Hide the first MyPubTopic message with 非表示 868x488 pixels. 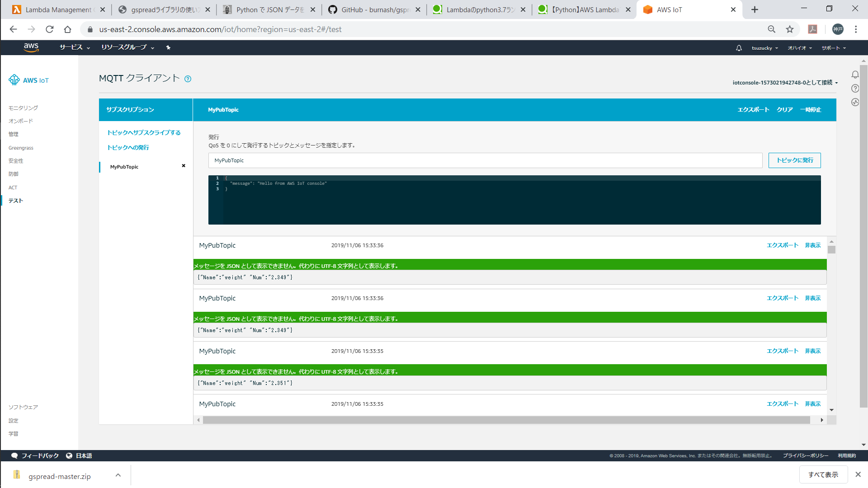812,245
